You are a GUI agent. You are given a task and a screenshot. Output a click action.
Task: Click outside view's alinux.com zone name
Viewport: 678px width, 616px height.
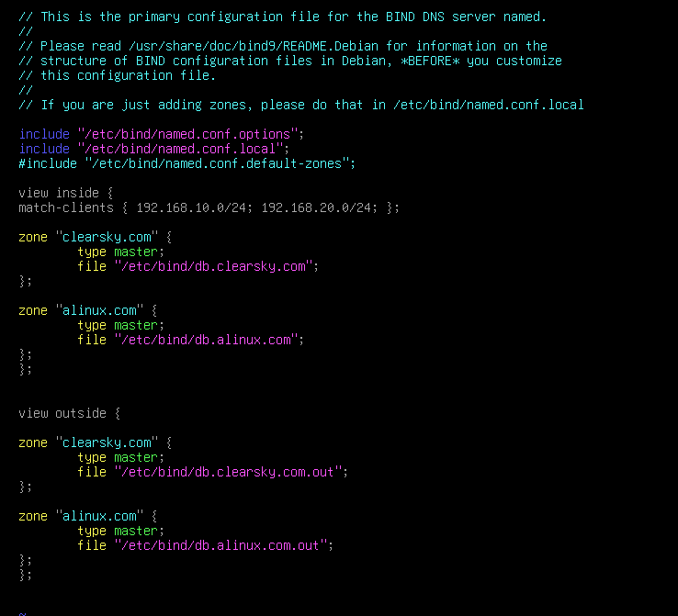click(x=99, y=516)
